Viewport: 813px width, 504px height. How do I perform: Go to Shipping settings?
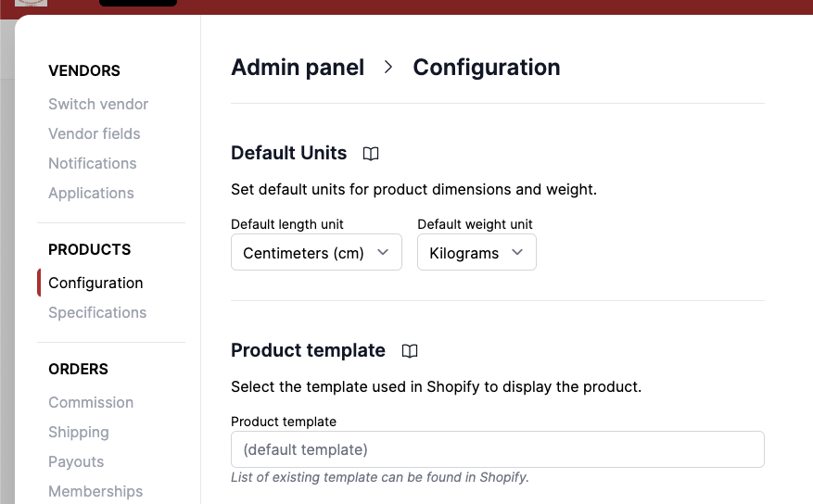(x=79, y=433)
